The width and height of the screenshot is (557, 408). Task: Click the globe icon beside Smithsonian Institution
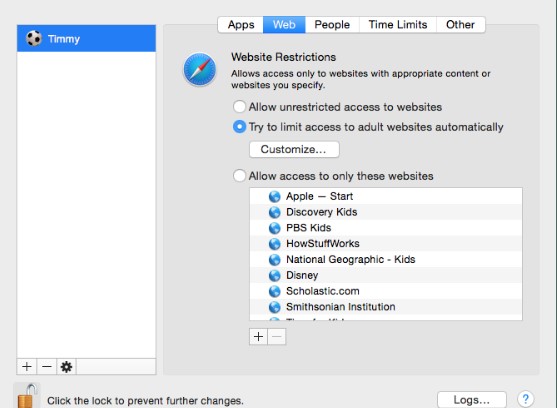[x=275, y=307]
